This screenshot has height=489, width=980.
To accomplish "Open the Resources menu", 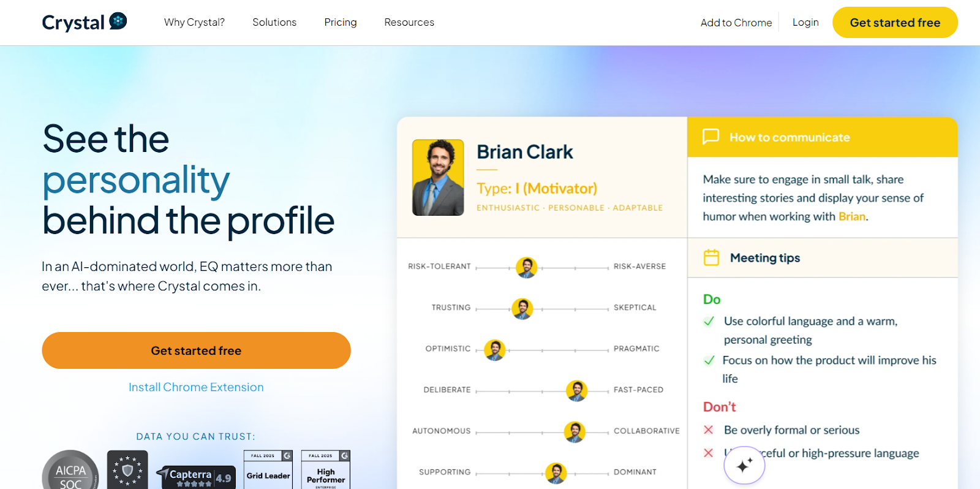I will [409, 22].
